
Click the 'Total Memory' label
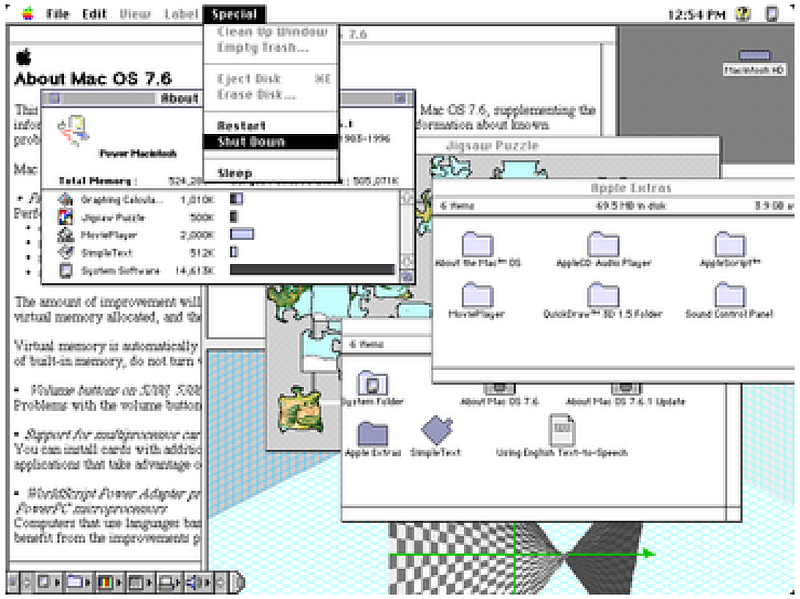(97, 181)
